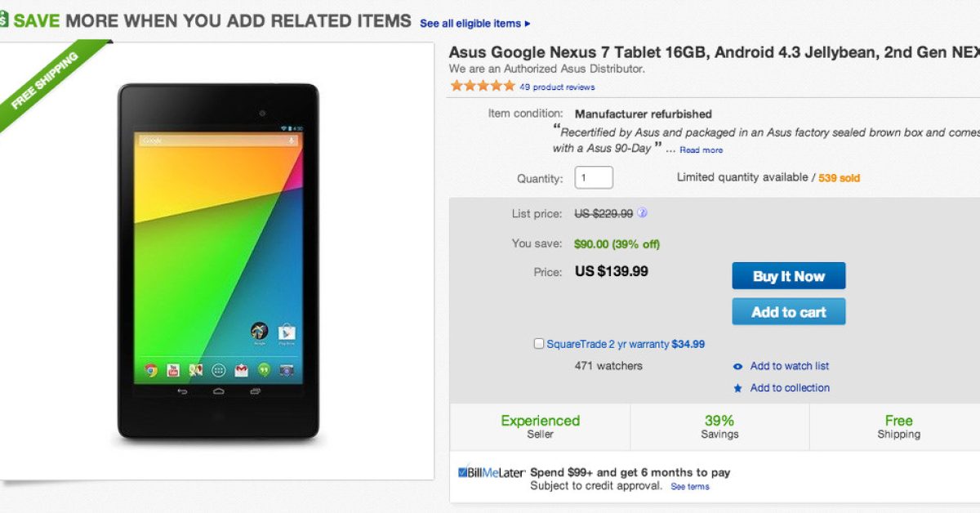Click the Nexus 7 tablet product image

click(218, 261)
